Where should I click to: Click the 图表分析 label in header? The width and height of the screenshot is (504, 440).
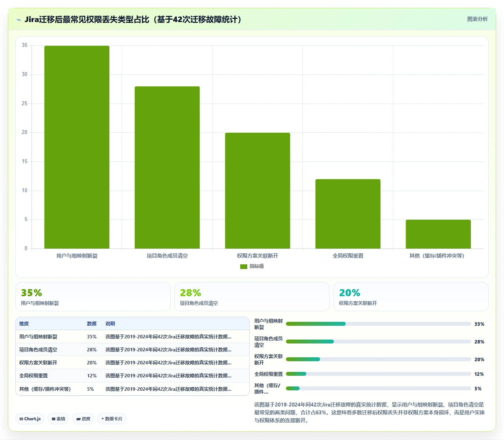(477, 19)
